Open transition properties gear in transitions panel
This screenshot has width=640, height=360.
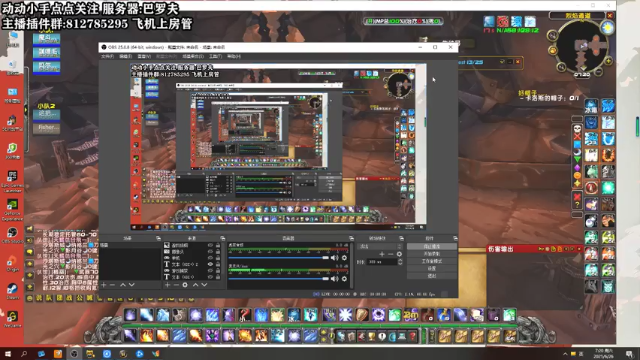[x=399, y=254]
